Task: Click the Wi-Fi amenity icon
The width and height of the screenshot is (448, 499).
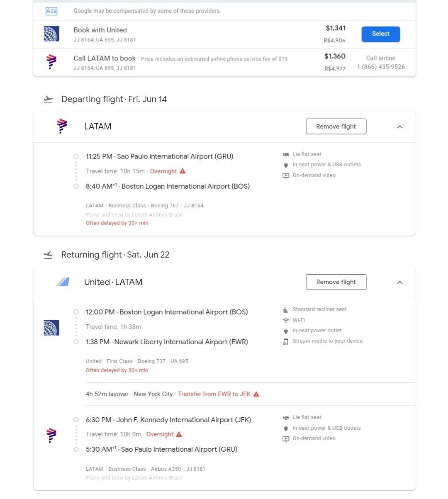Action: coord(286,320)
